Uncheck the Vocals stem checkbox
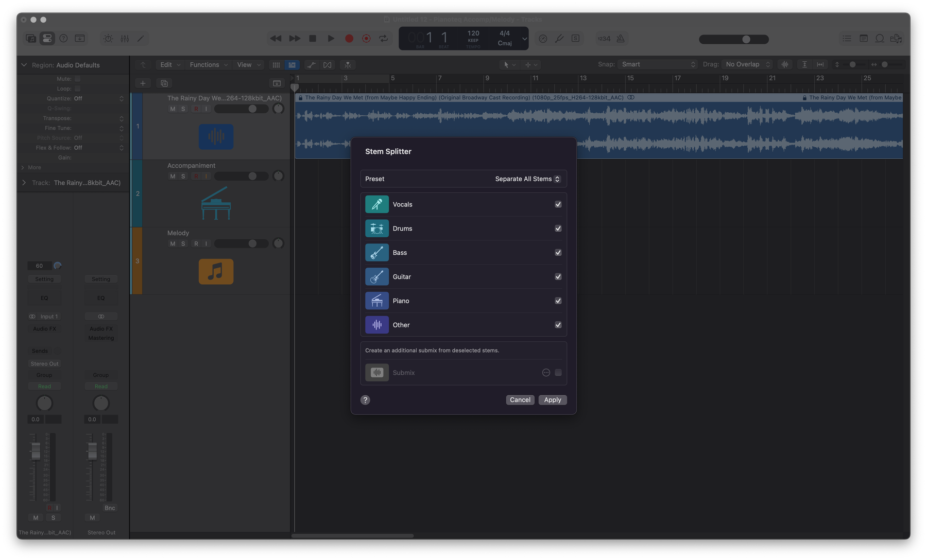The height and width of the screenshot is (560, 927). tap(558, 204)
